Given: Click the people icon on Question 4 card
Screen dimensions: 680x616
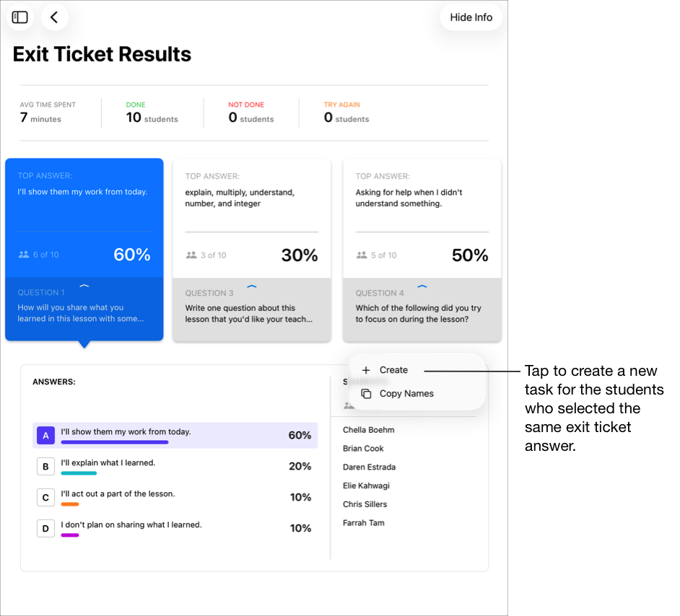Looking at the screenshot, I should tap(362, 254).
